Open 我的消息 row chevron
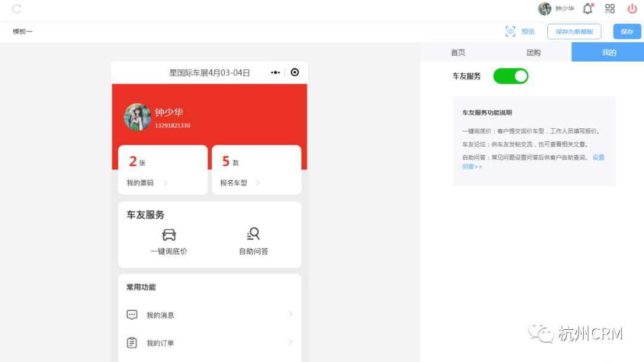 click(290, 314)
